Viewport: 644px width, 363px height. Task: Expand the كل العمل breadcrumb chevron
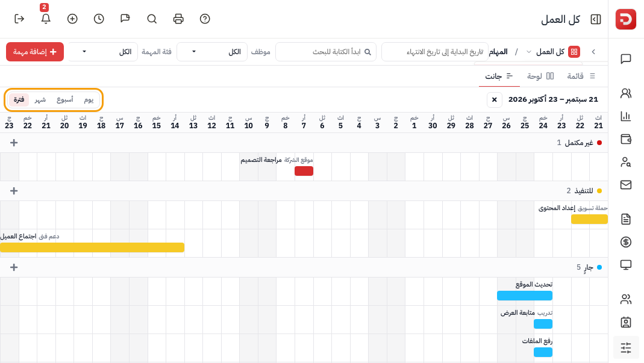point(528,52)
